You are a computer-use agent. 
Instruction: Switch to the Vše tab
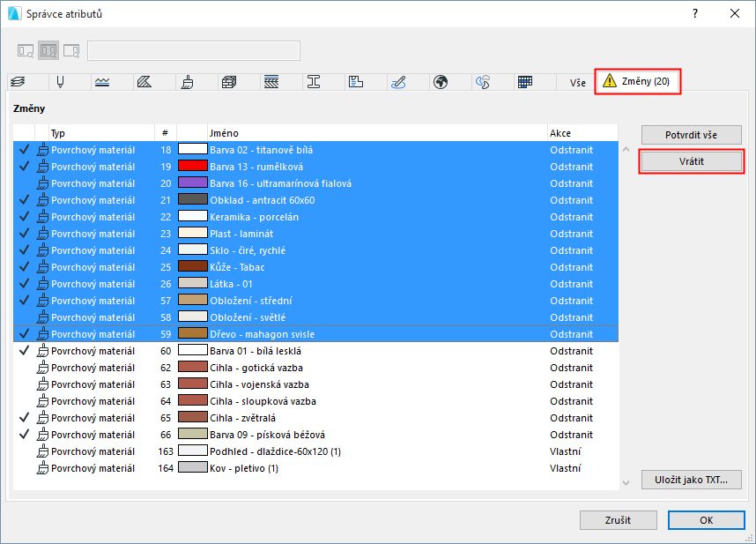pos(578,83)
